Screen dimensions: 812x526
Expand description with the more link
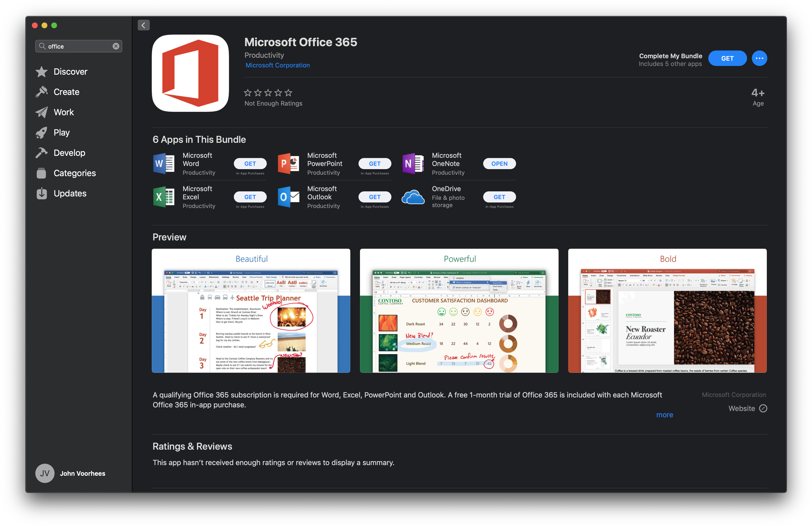(x=664, y=415)
